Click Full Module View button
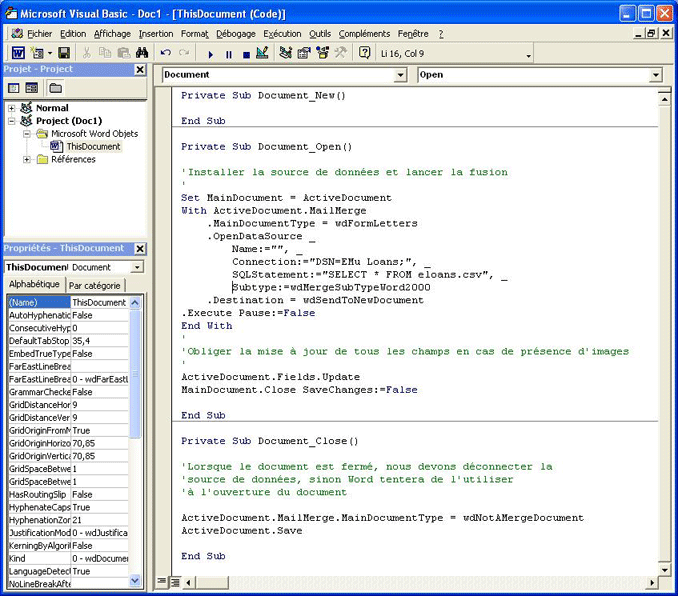 pos(175,582)
